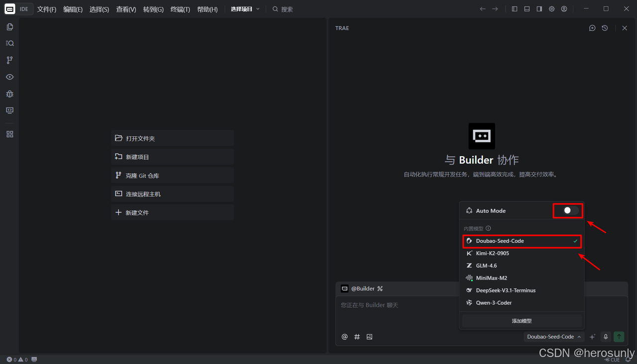This screenshot has height=364, width=637.
Task: Click the @ mention icon in chat box
Action: pos(344,337)
